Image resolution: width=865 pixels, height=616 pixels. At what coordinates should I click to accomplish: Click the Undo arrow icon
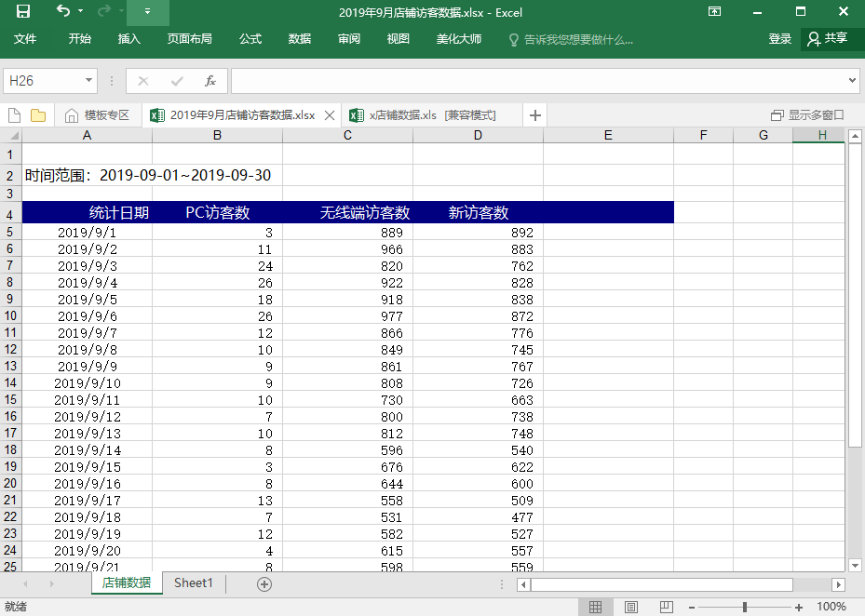click(62, 12)
